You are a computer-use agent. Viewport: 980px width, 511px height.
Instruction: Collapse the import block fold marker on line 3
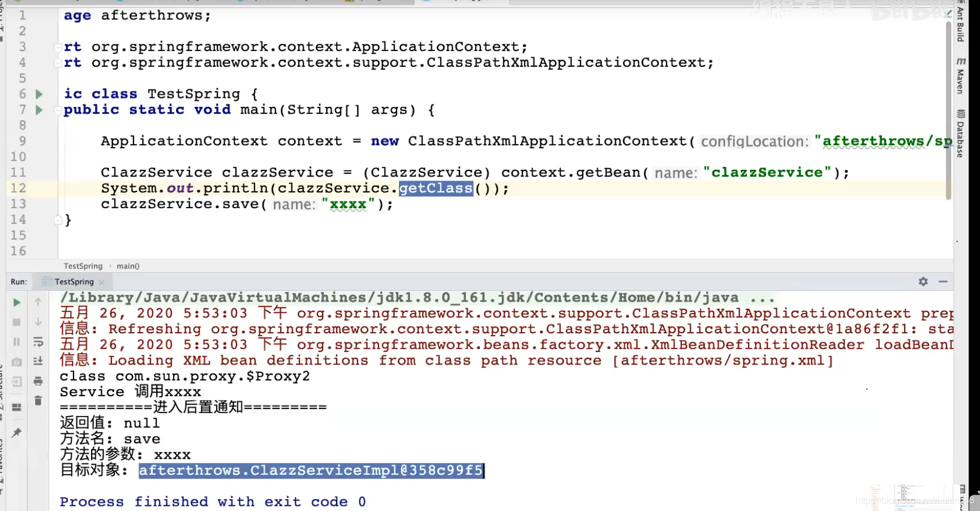(x=58, y=47)
